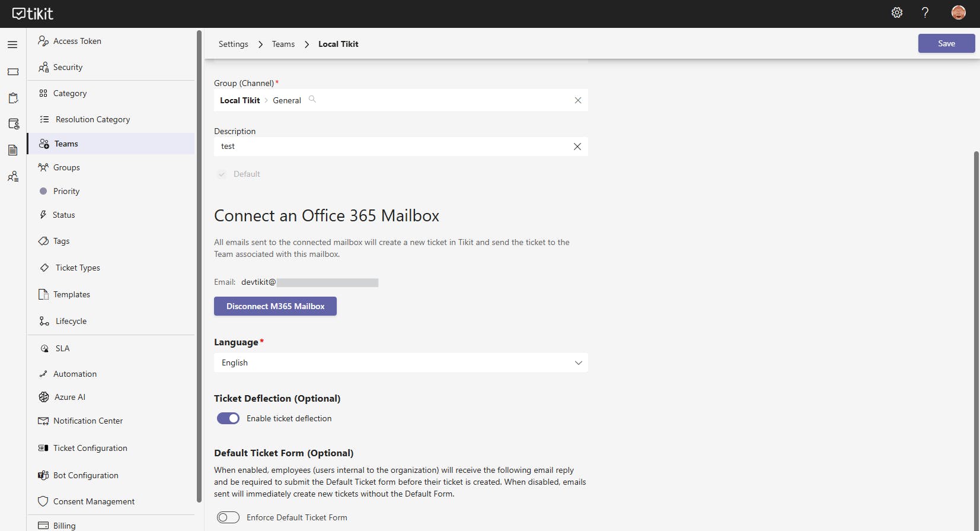Image resolution: width=980 pixels, height=531 pixels.
Task: Click Disconnect M365 Mailbox button
Action: (x=275, y=306)
